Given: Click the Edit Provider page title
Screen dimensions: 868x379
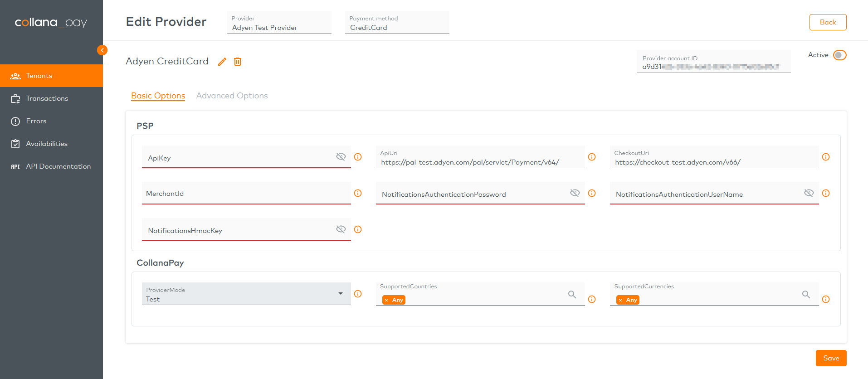Looking at the screenshot, I should tap(166, 22).
